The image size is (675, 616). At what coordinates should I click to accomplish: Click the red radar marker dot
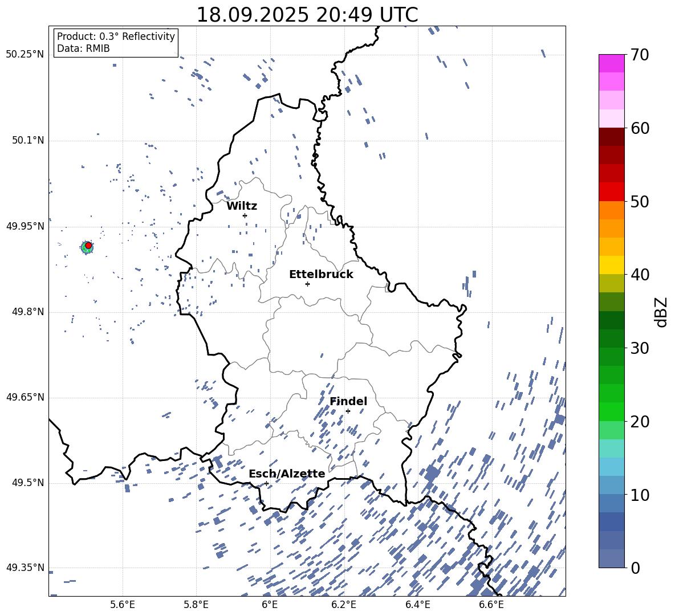pyautogui.click(x=88, y=246)
